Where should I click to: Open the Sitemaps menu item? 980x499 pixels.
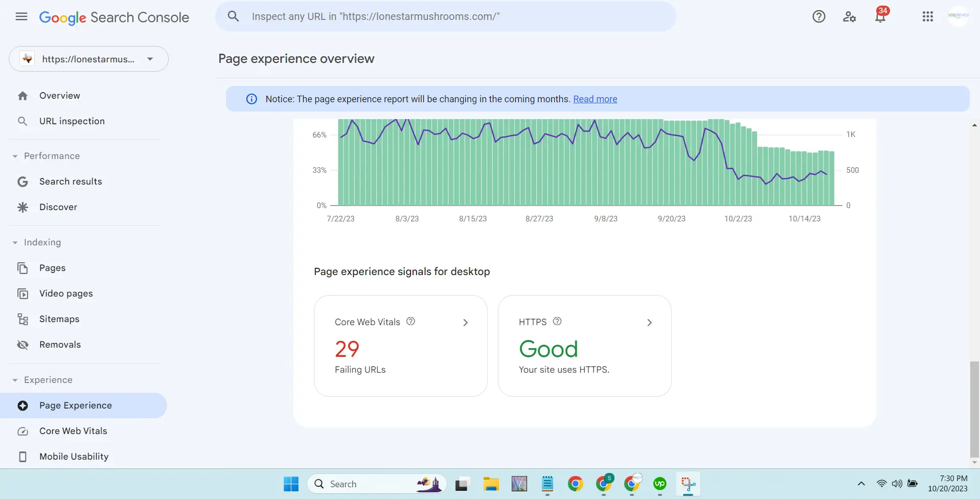pos(59,319)
